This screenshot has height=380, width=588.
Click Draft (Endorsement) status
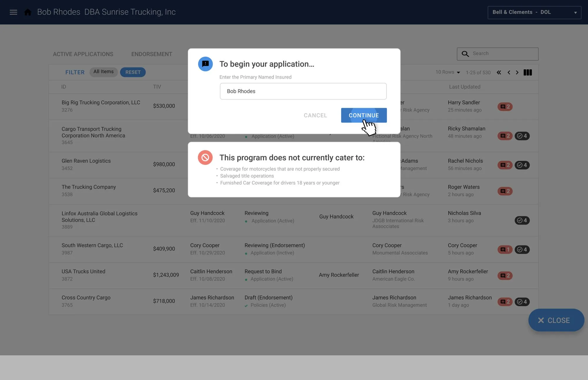(268, 297)
